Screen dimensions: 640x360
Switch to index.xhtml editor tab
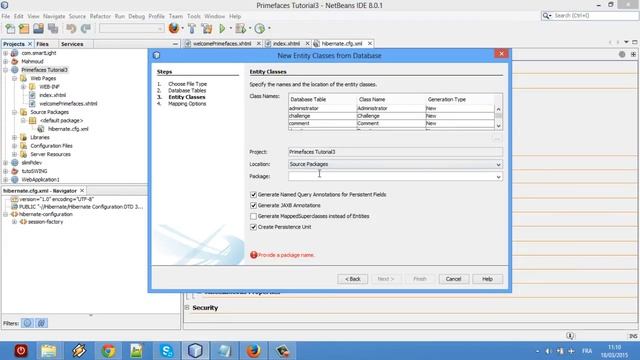(287, 43)
